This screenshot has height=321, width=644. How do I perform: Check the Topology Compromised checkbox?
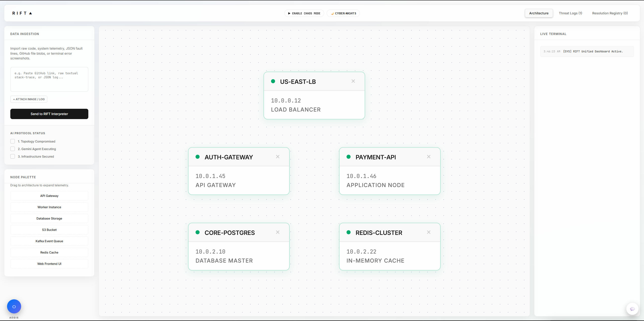click(13, 141)
